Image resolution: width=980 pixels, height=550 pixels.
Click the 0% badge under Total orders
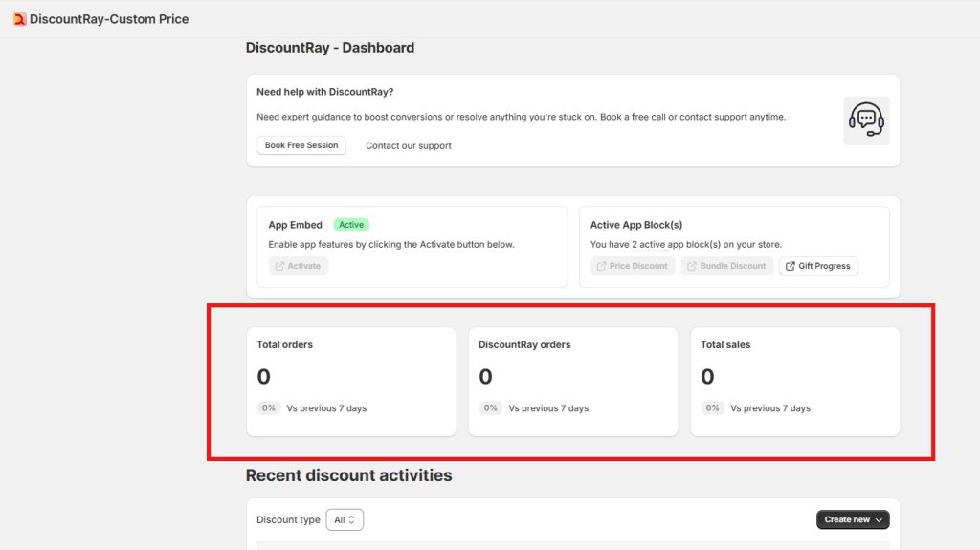pos(269,408)
